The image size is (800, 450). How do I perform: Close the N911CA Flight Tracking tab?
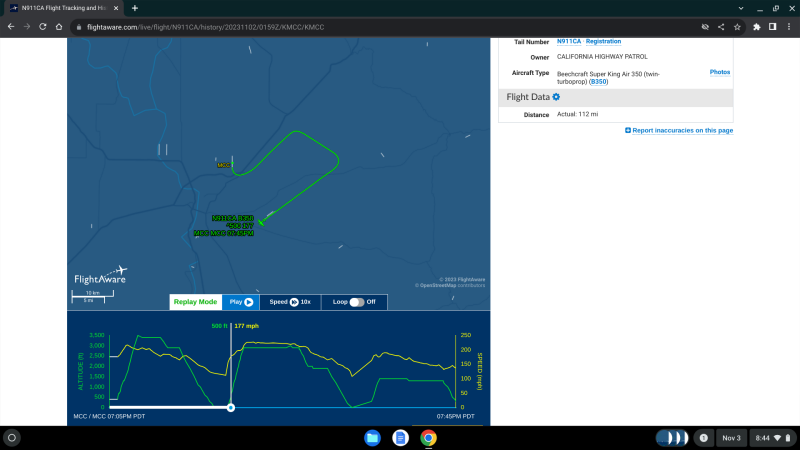pos(116,8)
